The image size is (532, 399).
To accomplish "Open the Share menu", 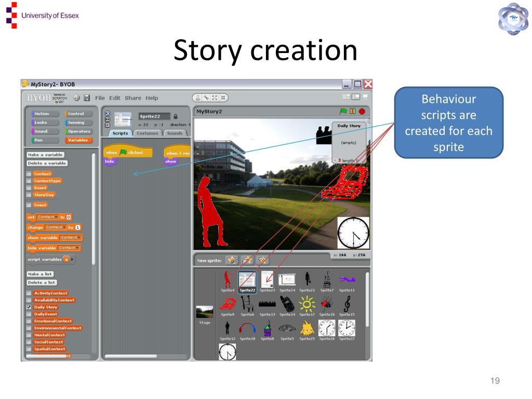I will [133, 98].
